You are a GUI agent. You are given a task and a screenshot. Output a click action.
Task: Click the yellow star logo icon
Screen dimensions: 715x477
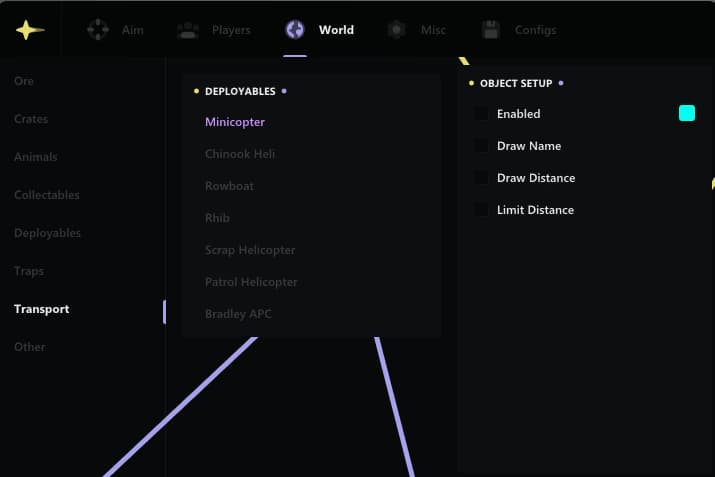30,30
